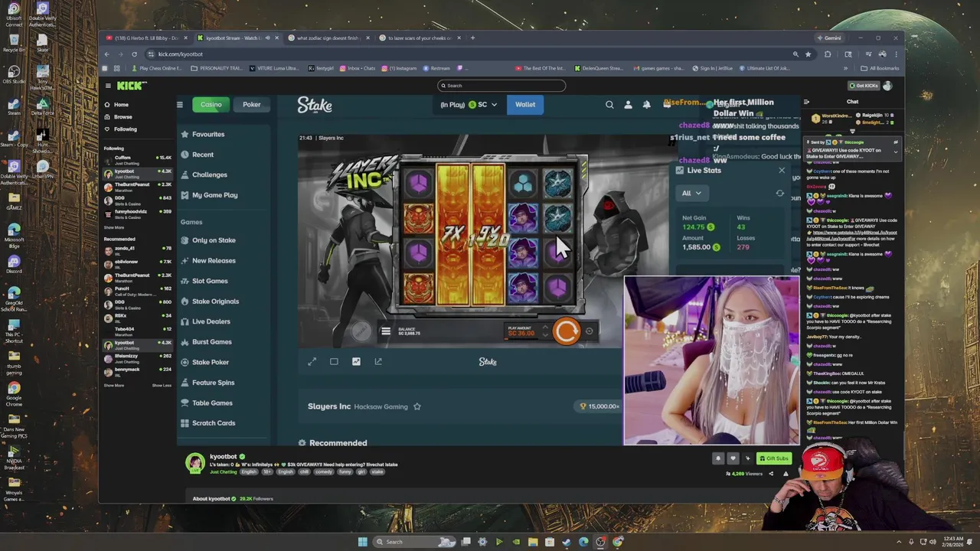Select Burst Games category

206,342
